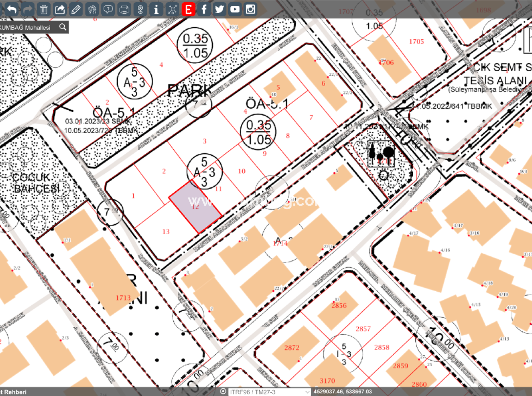Click the redo arrow button

pos(28,9)
